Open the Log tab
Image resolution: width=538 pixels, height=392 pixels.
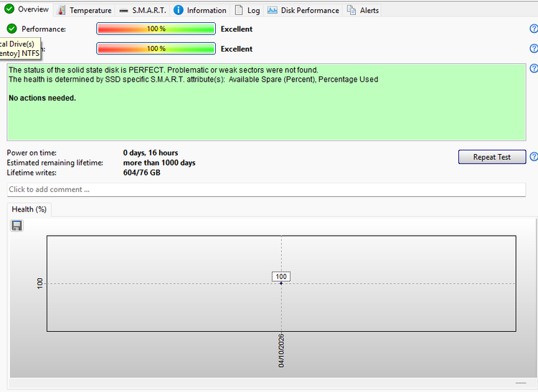point(247,10)
